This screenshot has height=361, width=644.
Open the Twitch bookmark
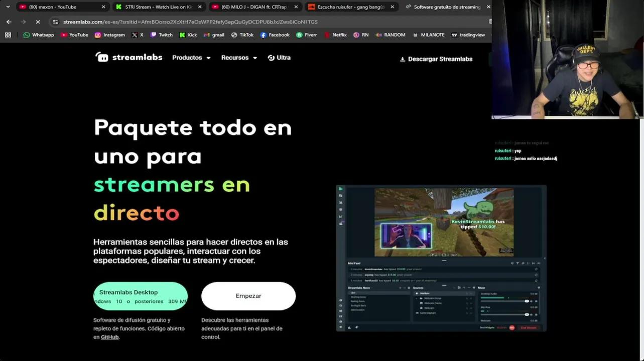(161, 35)
